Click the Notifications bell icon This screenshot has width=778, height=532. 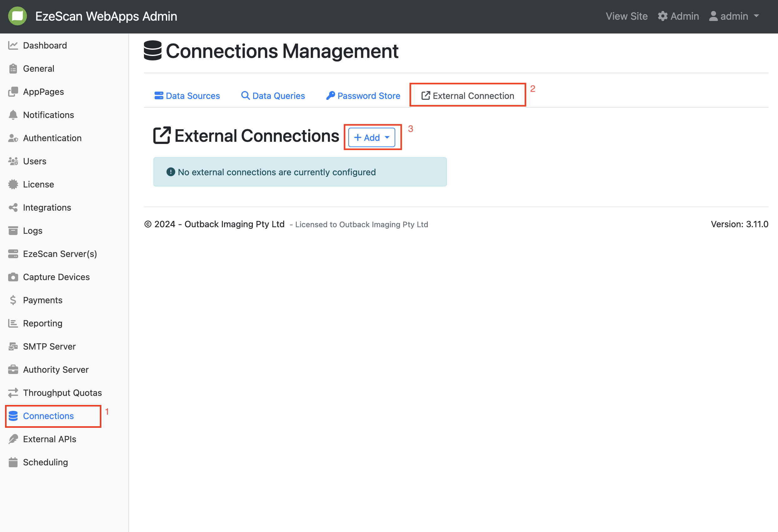point(13,115)
